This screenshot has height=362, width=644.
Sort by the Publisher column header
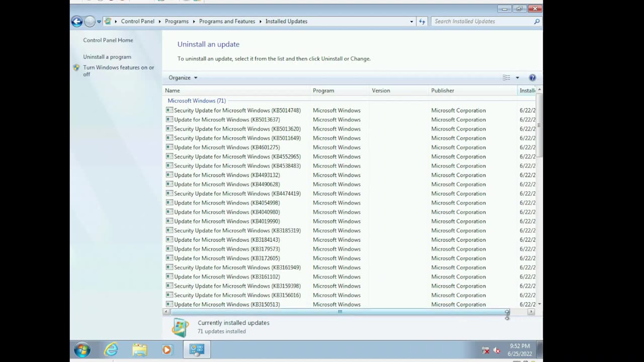click(x=473, y=90)
